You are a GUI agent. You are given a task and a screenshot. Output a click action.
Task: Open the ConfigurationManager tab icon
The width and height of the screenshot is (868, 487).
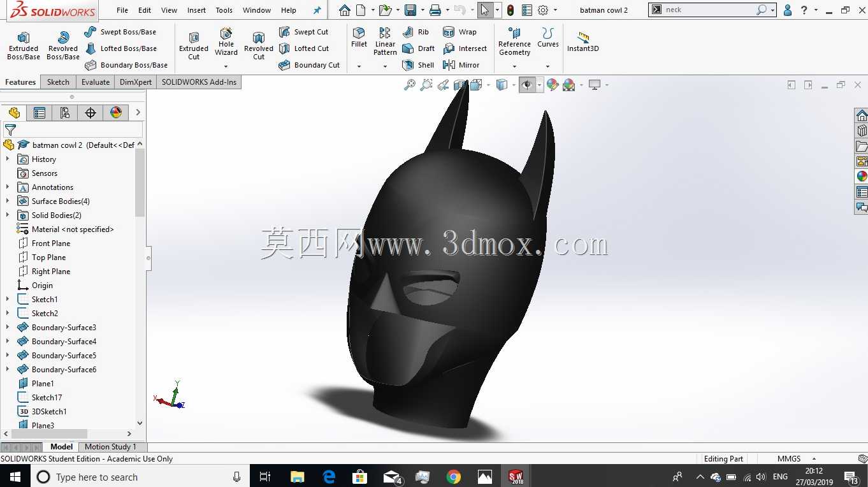[x=65, y=113]
